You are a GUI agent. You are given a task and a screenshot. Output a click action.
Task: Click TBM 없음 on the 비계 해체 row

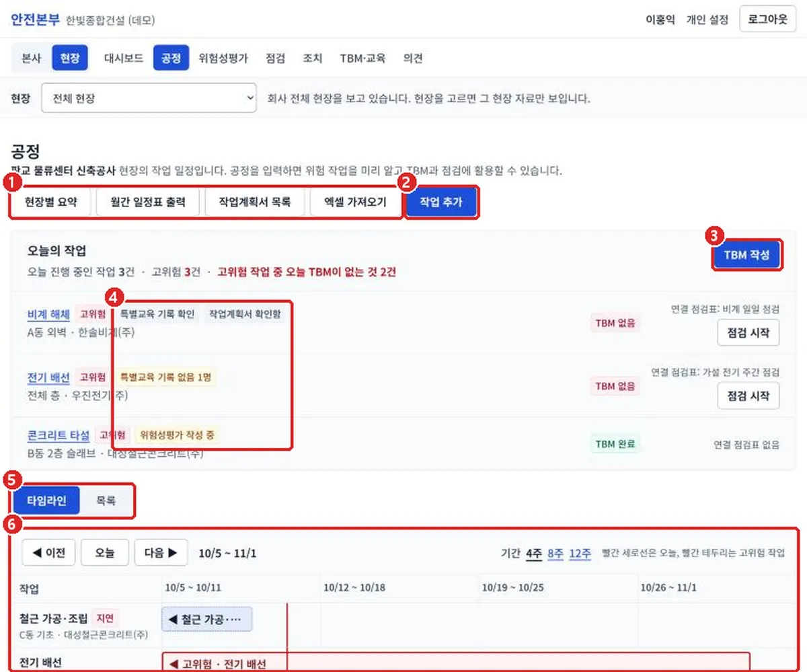[x=615, y=323]
